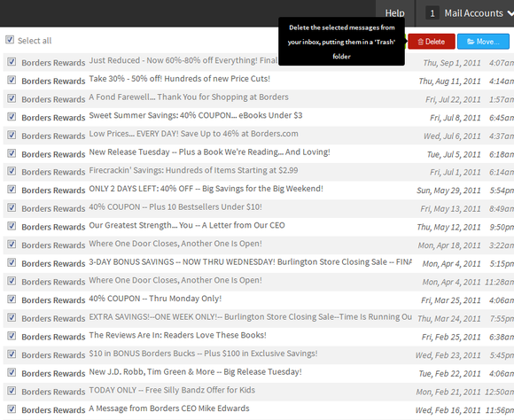Delete the selected messages

[432, 42]
